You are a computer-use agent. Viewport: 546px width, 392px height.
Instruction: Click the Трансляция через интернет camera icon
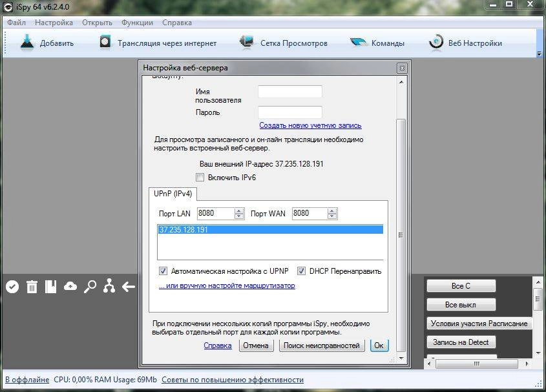105,43
